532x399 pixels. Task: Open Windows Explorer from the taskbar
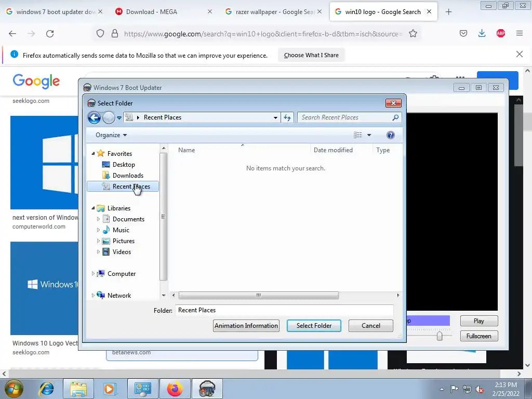pyautogui.click(x=78, y=389)
